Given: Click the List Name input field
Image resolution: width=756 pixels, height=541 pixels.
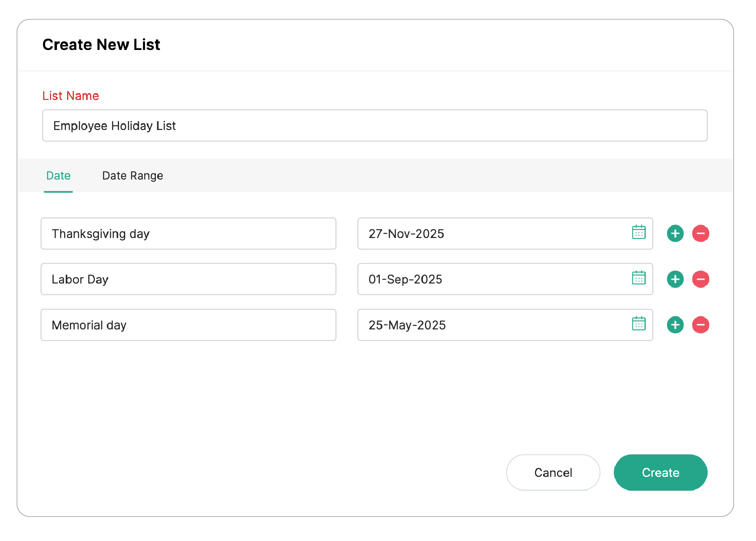Looking at the screenshot, I should pyautogui.click(x=375, y=126).
